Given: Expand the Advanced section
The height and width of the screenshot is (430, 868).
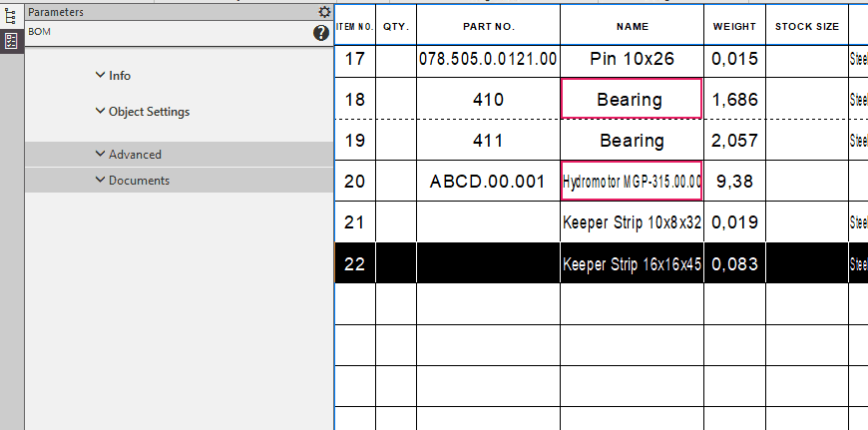Looking at the screenshot, I should click(129, 155).
